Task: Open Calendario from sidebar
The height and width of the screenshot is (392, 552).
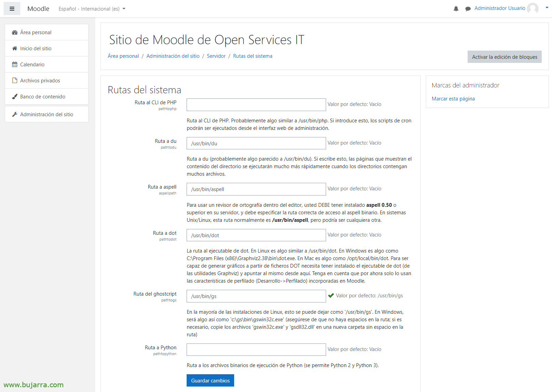Action: (47, 65)
